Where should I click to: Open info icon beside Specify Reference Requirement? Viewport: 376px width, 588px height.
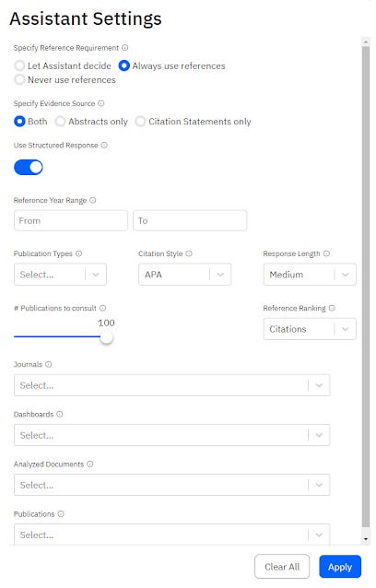[124, 48]
